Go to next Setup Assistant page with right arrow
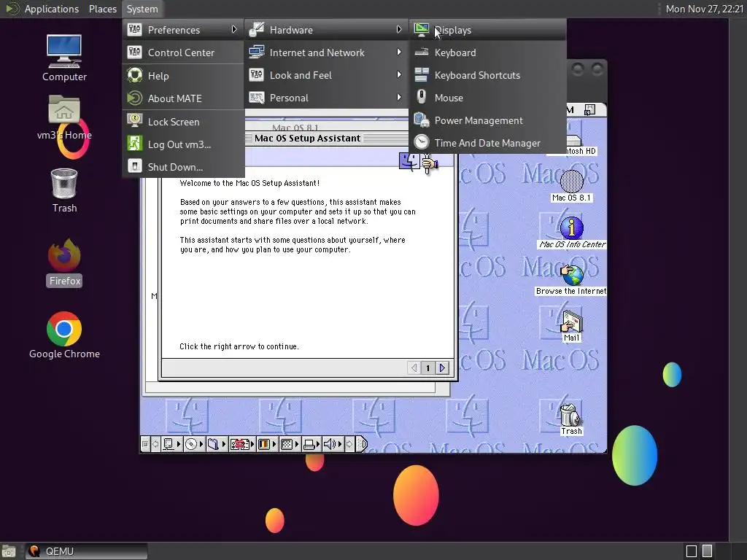This screenshot has height=560, width=747. tap(443, 367)
